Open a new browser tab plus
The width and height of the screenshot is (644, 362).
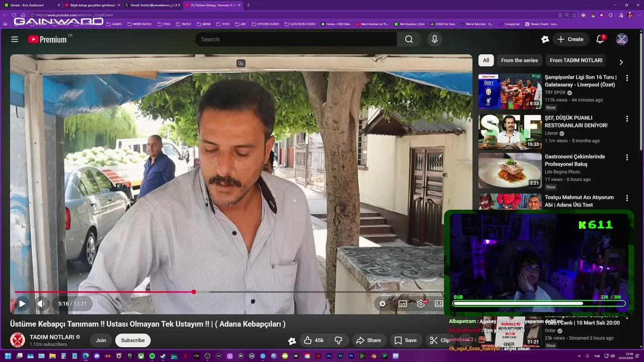click(x=248, y=5)
